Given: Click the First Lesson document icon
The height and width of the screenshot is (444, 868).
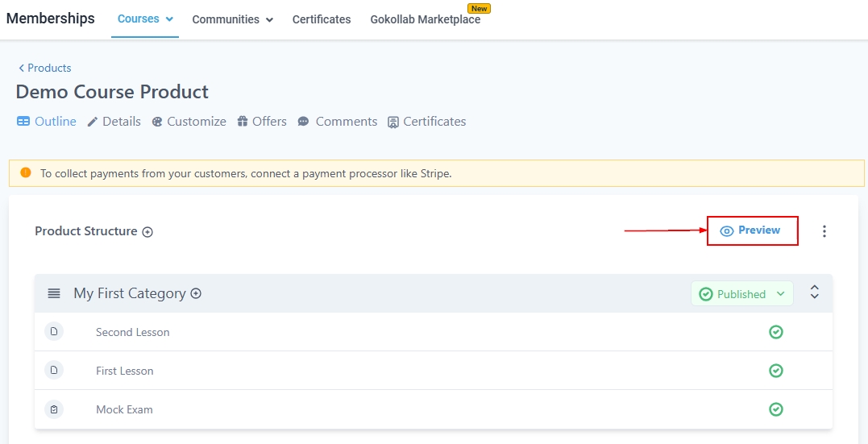Looking at the screenshot, I should click(54, 371).
